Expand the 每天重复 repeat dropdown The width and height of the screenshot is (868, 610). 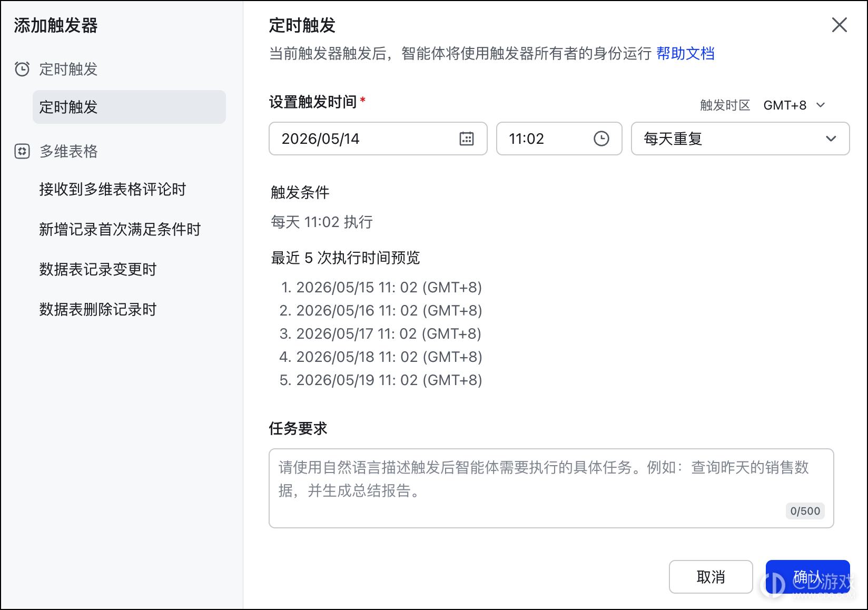[x=741, y=139]
